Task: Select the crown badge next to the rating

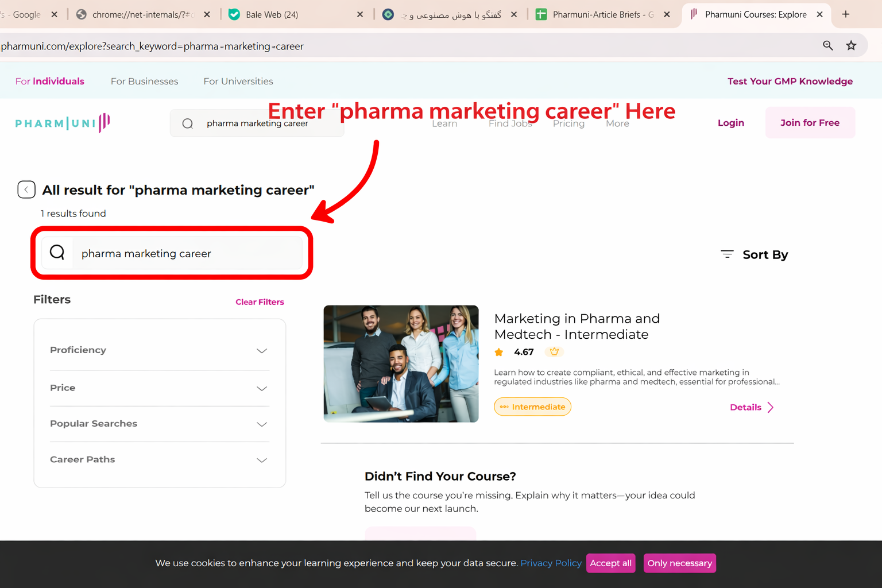Action: click(x=554, y=351)
